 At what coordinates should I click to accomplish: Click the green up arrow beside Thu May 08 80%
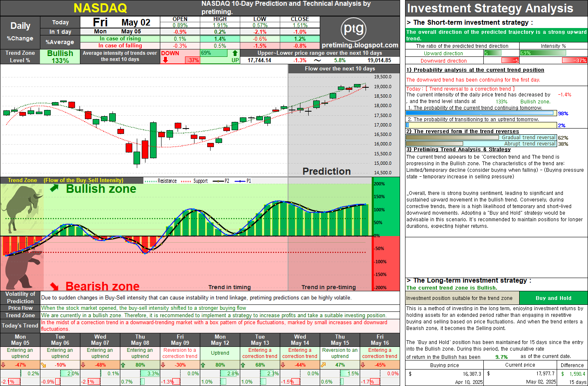[x=123, y=365]
